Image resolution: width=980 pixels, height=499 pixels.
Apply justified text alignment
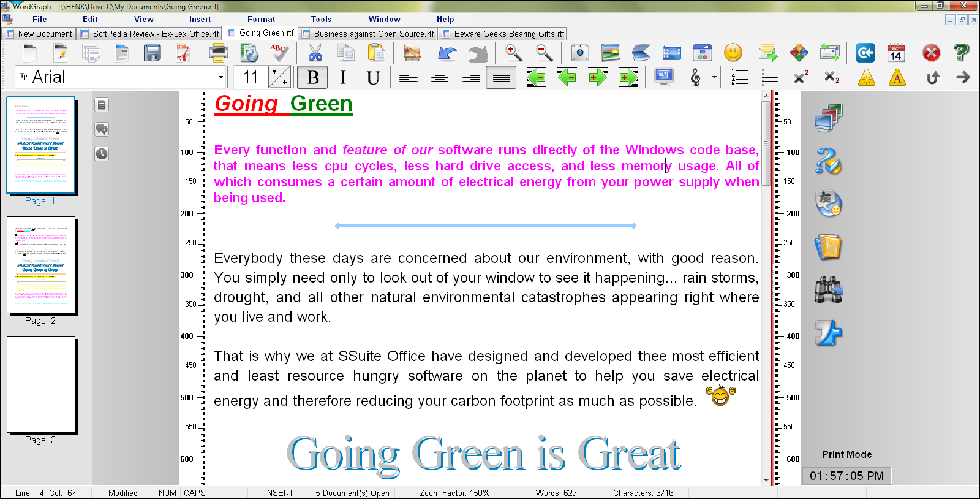[501, 78]
